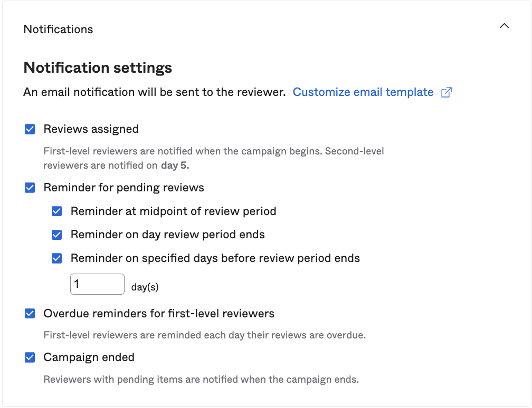
Task: Uncheck Reminder on day review period ends
Action: (x=56, y=235)
